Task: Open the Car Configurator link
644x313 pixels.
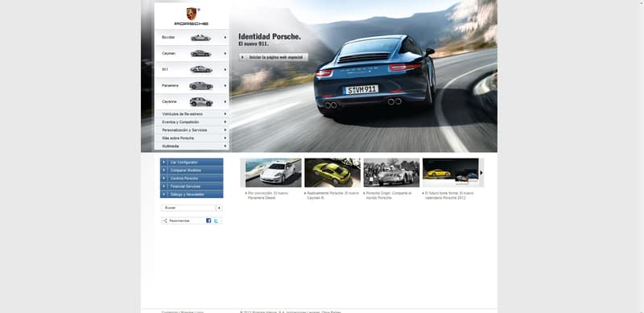Action: pos(192,163)
